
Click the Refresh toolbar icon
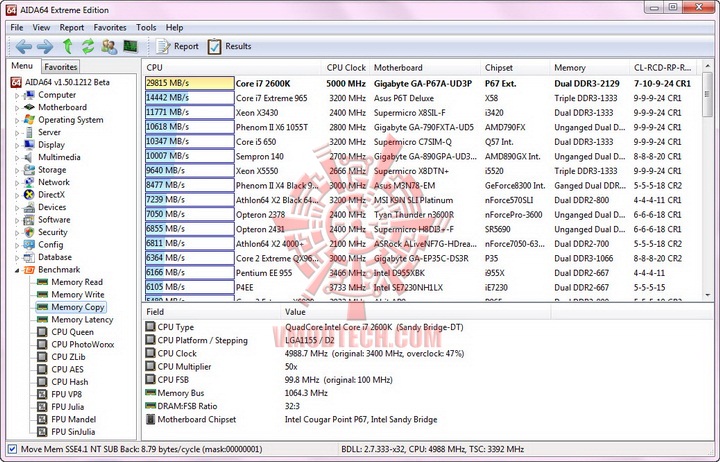(88, 46)
